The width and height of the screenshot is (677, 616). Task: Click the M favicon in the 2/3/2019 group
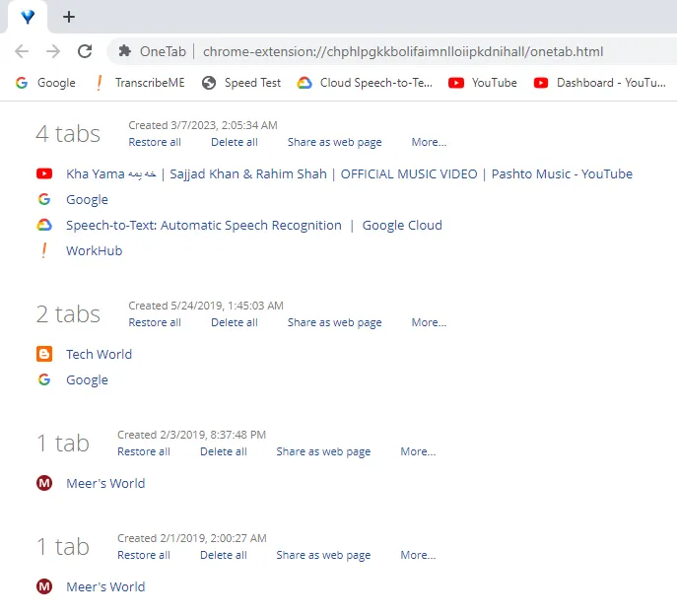coord(44,483)
